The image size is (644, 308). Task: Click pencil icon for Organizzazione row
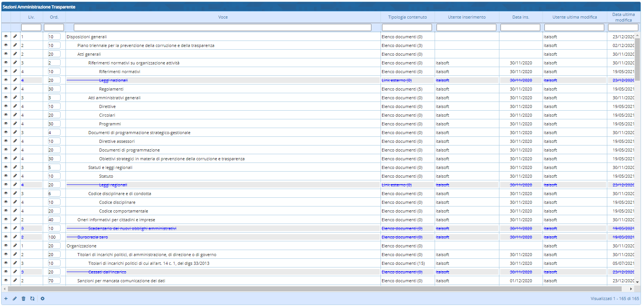pyautogui.click(x=15, y=245)
